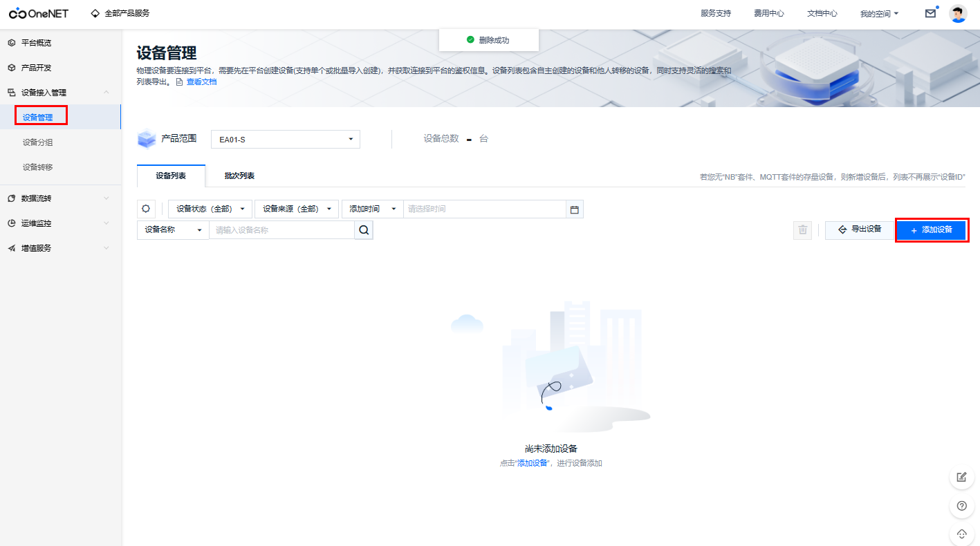Click the 设备总数 label
Image resolution: width=980 pixels, height=546 pixels.
(441, 139)
